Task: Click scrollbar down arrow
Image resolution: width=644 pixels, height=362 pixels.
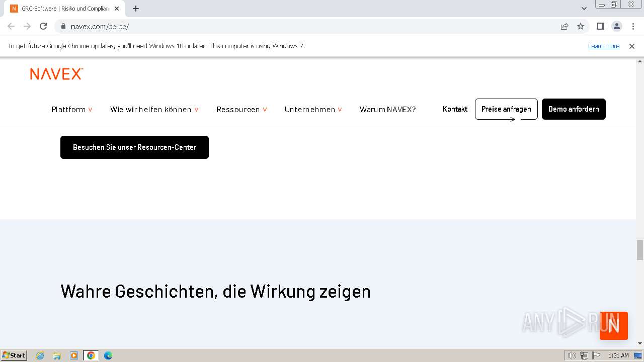Action: point(640,344)
